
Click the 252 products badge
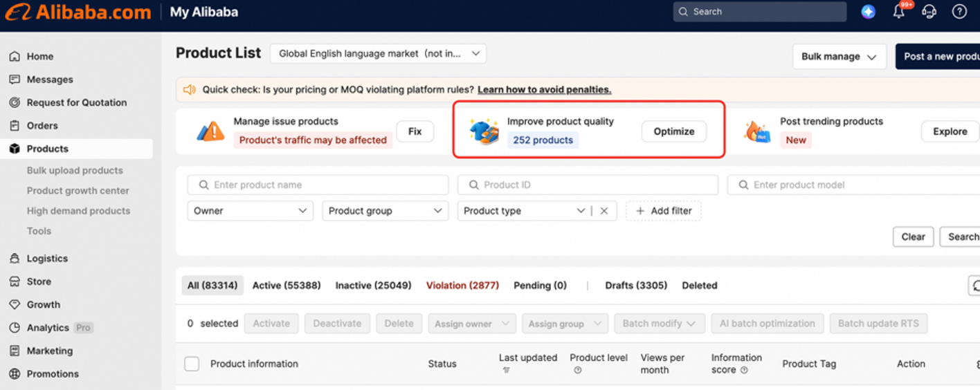[x=543, y=140]
